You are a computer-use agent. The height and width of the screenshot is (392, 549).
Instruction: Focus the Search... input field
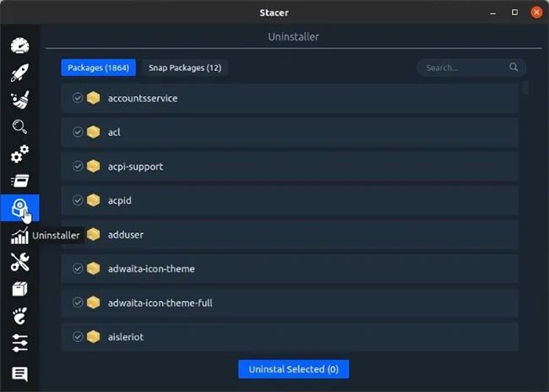[x=471, y=68]
